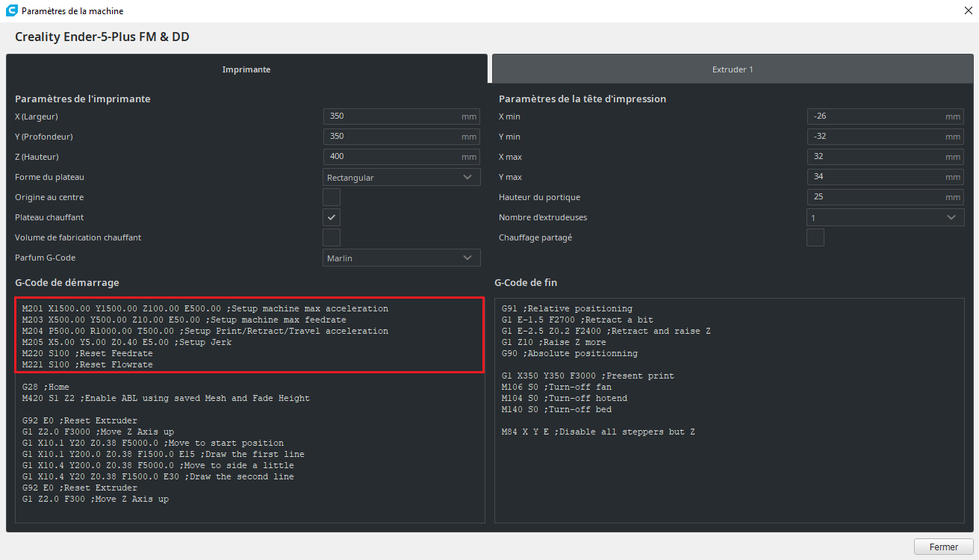Focus the X min field

[886, 116]
